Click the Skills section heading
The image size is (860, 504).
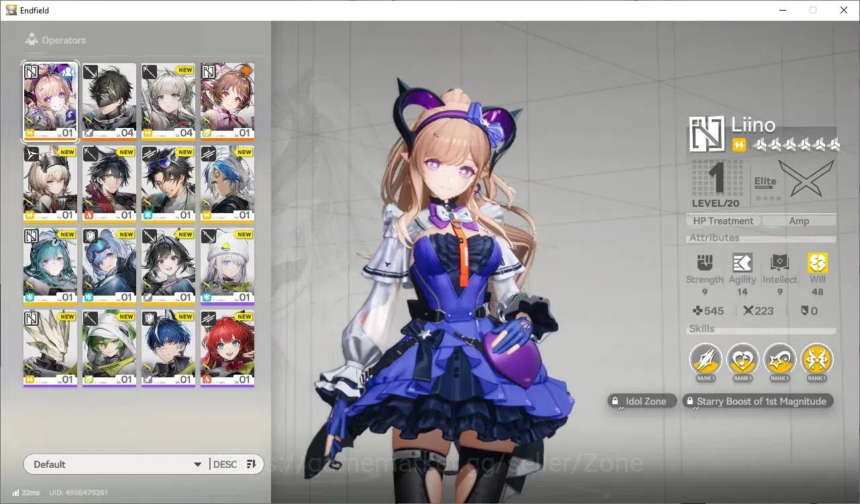(702, 329)
